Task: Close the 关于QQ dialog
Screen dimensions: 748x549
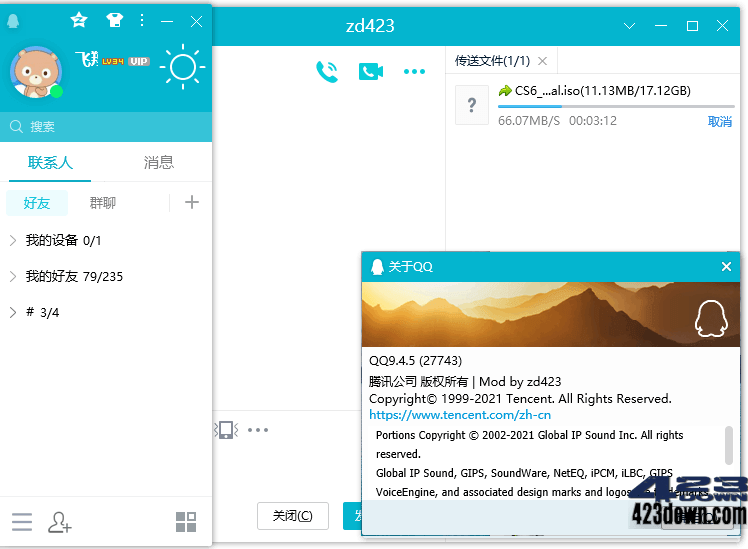Action: coord(726,266)
